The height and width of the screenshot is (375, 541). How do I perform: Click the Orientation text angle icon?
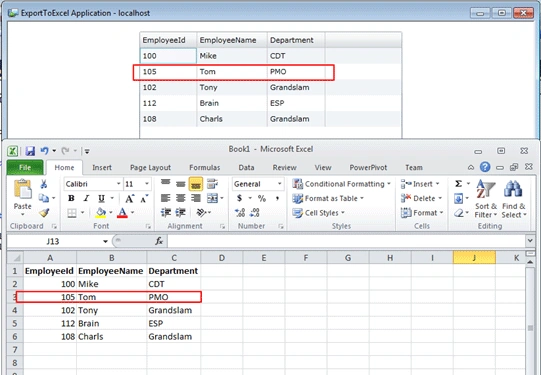point(201,213)
